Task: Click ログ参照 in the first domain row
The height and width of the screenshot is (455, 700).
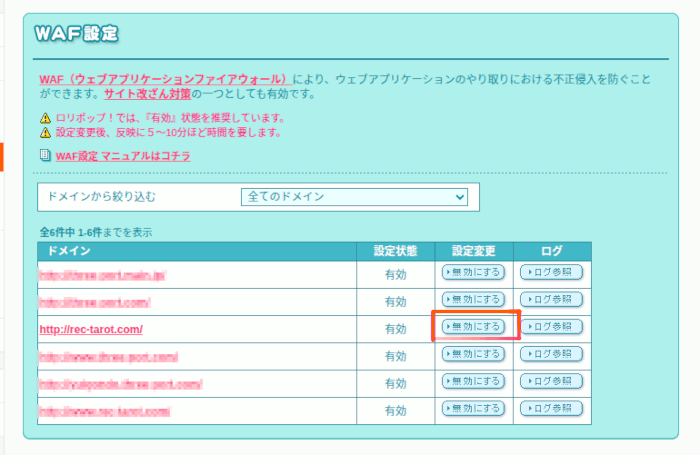Action: [x=551, y=272]
